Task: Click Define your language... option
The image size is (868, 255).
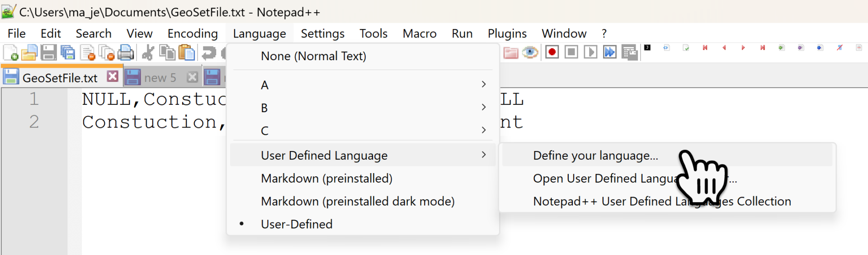Action: pos(595,156)
